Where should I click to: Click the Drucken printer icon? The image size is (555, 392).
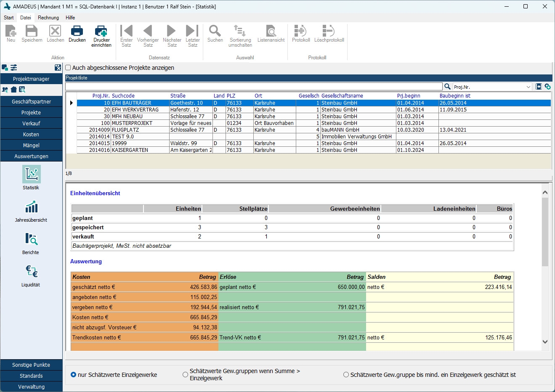[x=77, y=32]
